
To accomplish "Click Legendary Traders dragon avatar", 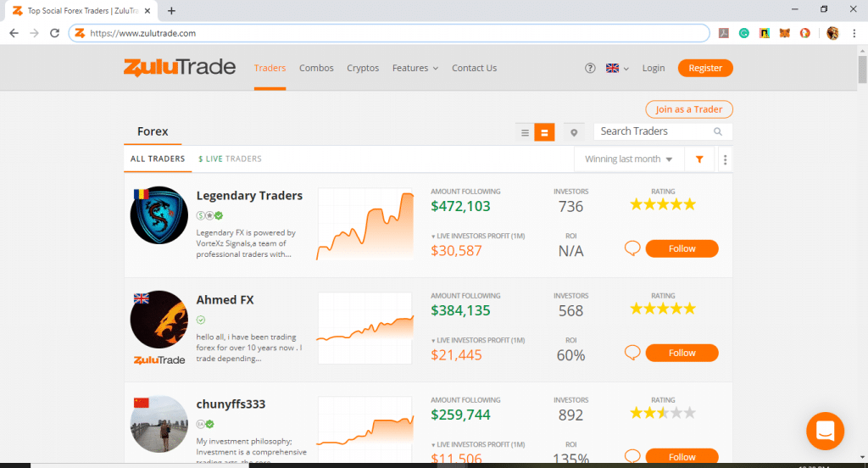I will pos(159,214).
